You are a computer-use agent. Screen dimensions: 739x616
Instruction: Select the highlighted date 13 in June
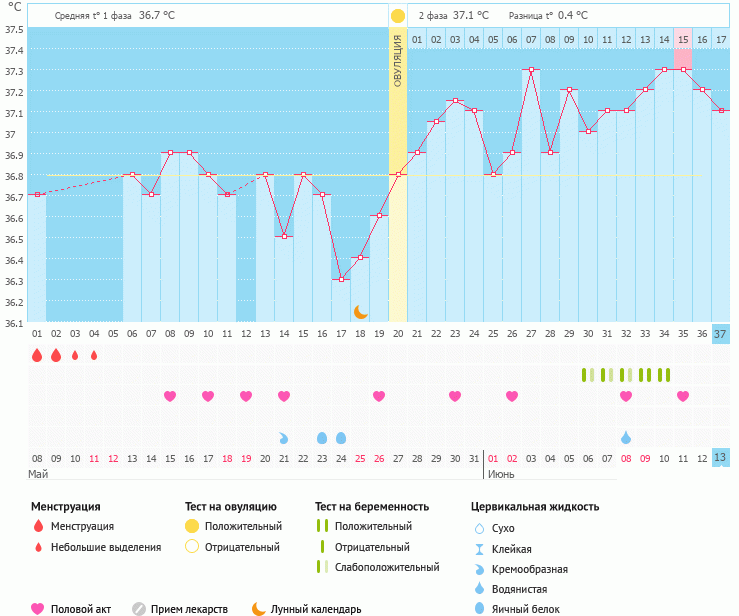coord(720,457)
